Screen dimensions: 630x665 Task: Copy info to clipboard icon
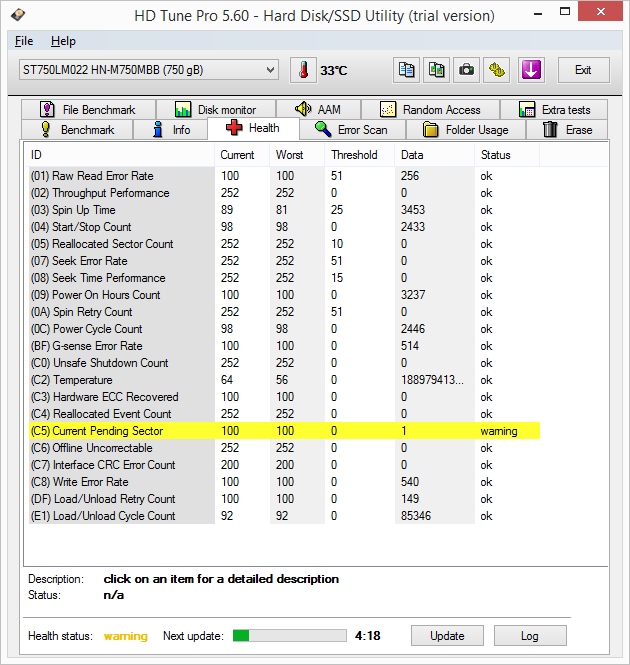[406, 70]
